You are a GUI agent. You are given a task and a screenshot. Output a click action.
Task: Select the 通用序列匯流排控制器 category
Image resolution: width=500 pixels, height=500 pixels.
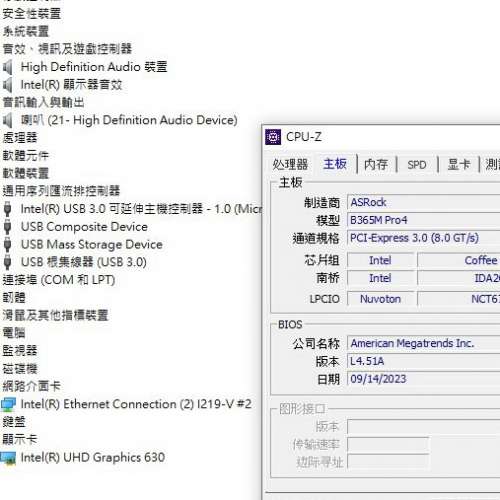point(61,191)
